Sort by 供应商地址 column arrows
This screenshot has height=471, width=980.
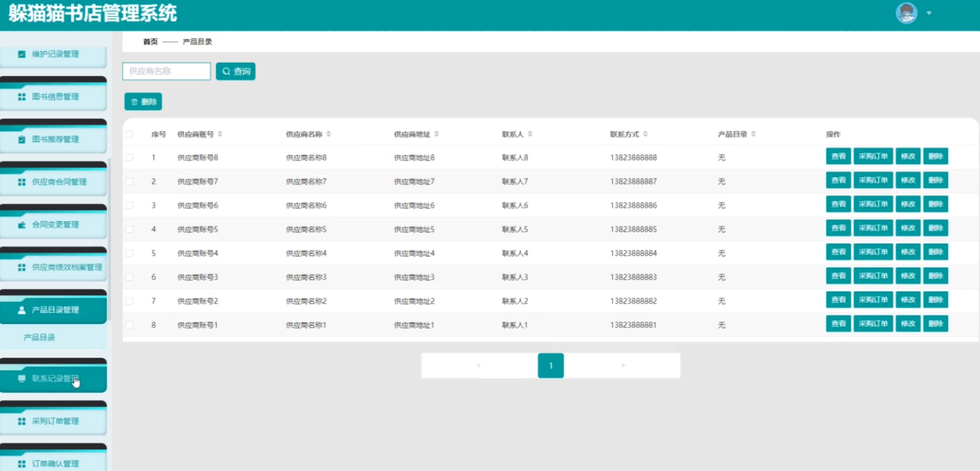[437, 134]
